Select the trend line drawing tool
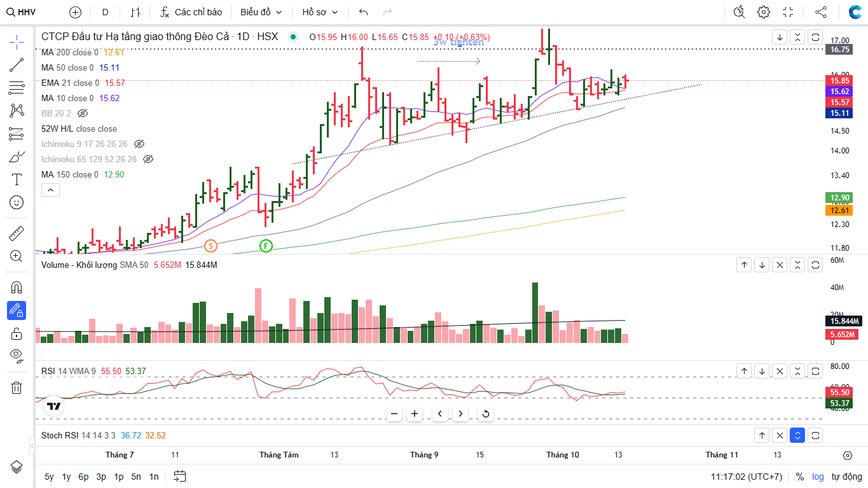 click(17, 64)
